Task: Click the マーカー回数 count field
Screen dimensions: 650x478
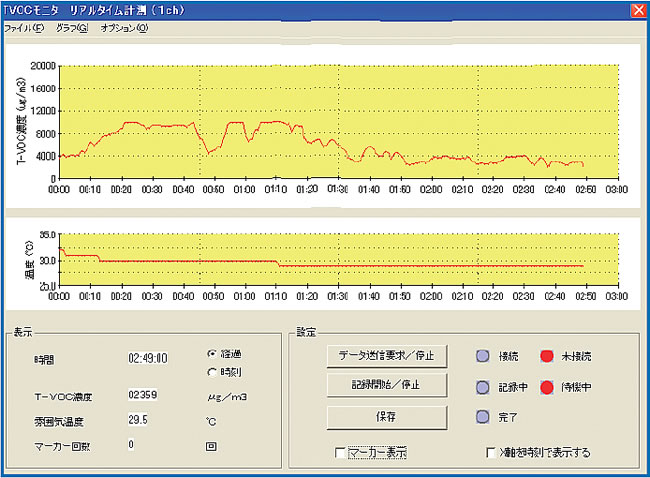Action: [x=131, y=444]
